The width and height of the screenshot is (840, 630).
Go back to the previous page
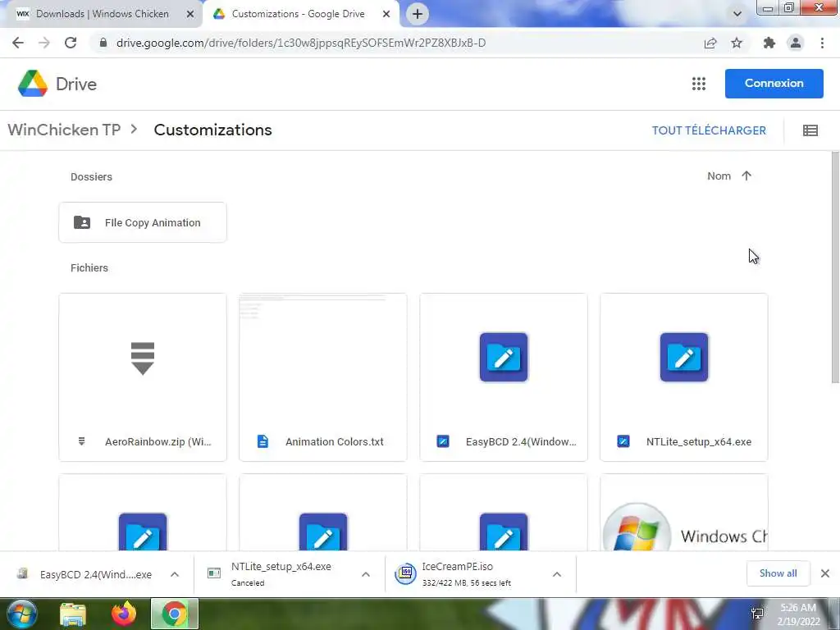[18, 43]
